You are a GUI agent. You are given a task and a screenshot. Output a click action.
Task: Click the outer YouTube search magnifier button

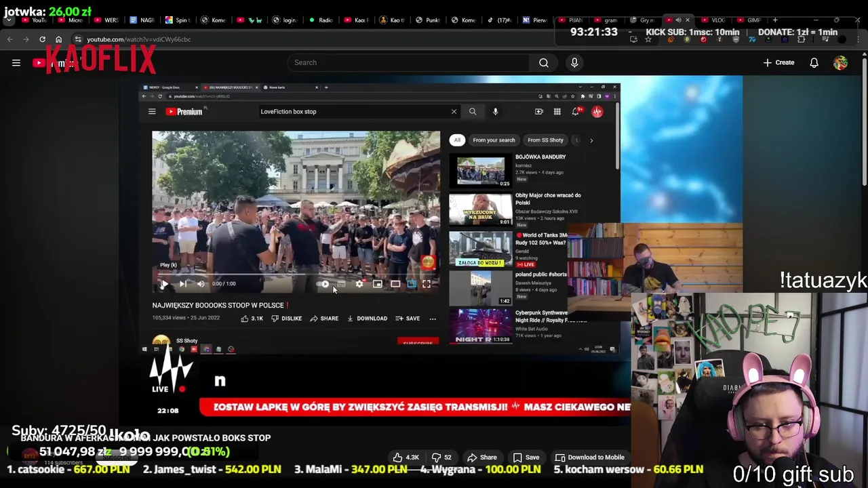tap(544, 62)
